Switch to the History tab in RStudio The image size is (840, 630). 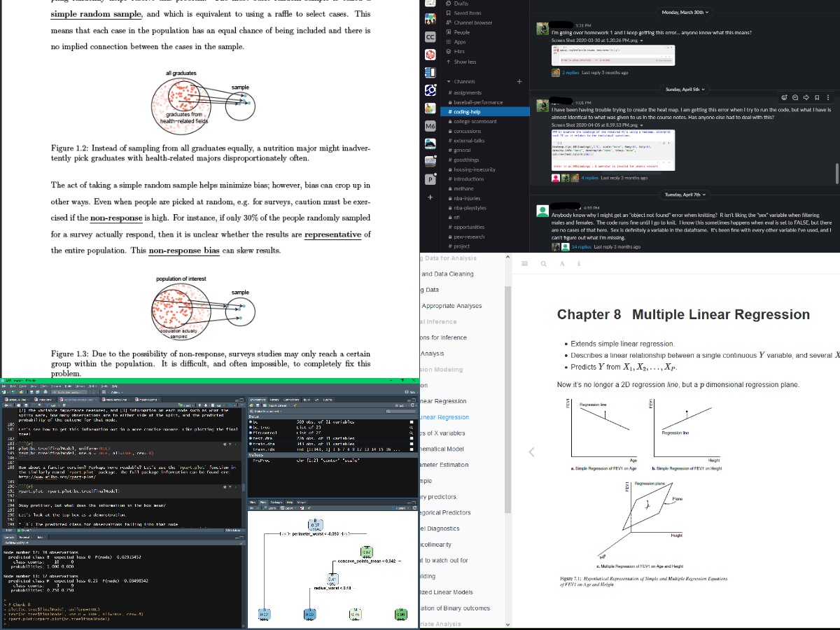[275, 400]
